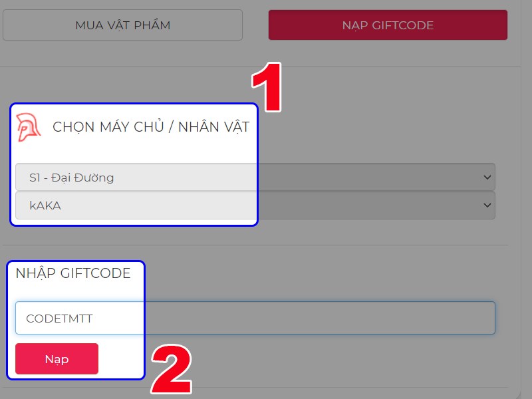This screenshot has width=532, height=399.
Task: Click the giftcode entry panel outlined in blue
Action: coord(76,319)
